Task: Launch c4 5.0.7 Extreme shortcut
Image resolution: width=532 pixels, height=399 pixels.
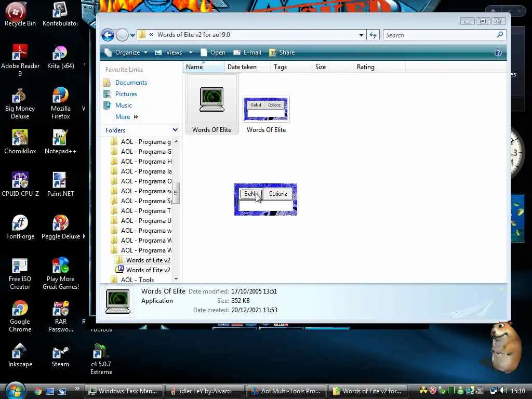Action: pos(101,358)
